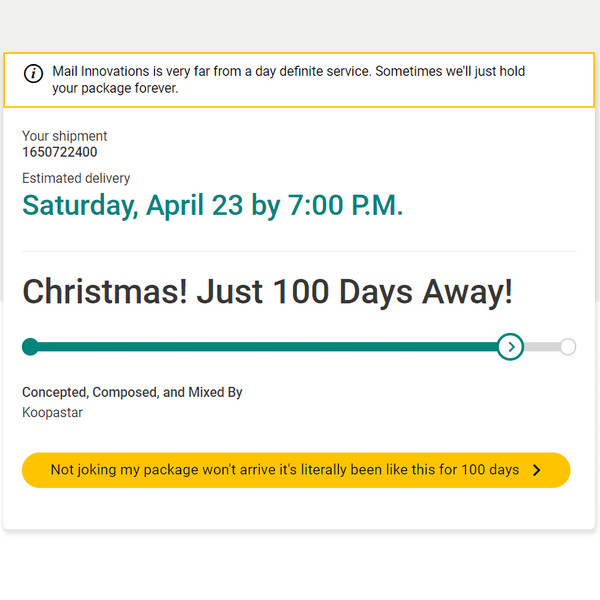The width and height of the screenshot is (600, 600).
Task: Select the shipment number 1650722400
Action: coord(60,153)
